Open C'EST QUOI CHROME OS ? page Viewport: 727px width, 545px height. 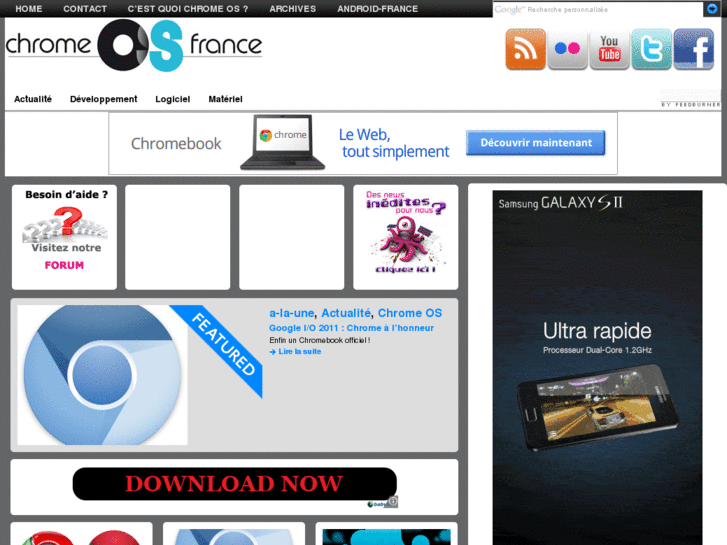(188, 9)
